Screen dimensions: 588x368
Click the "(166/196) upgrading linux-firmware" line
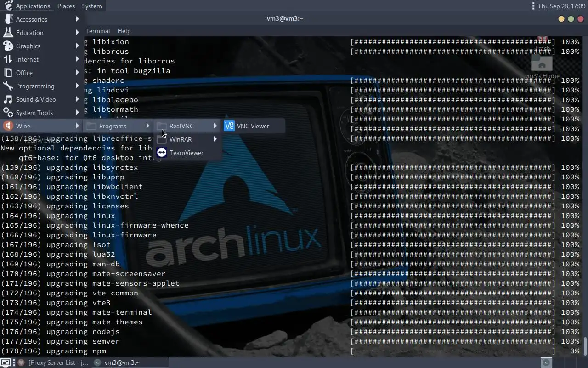pos(79,235)
